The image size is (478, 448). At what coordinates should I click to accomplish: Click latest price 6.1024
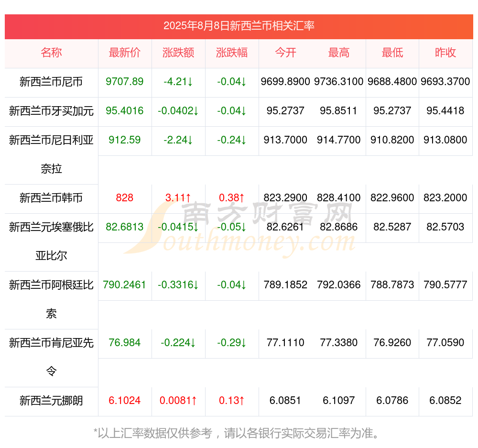point(124,400)
